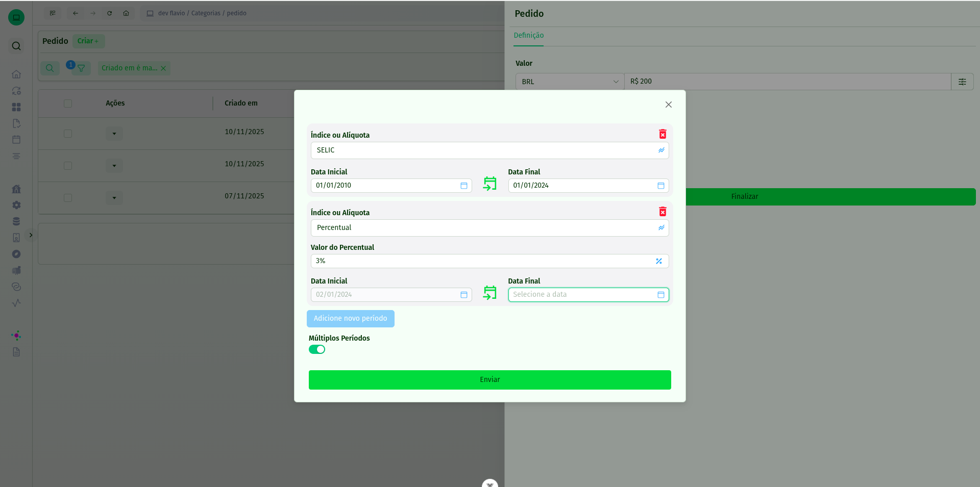
Task: Open the calendar for the 01/01/2010 Data Inicial
Action: pyautogui.click(x=463, y=186)
